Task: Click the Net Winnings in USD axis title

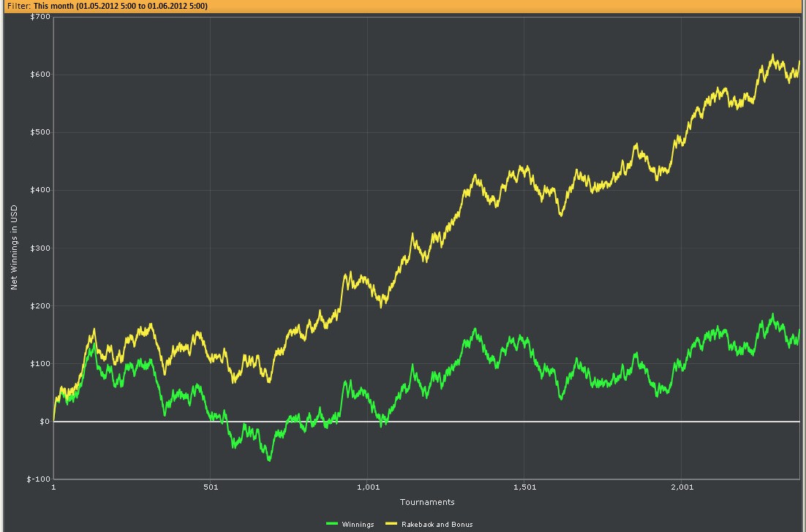Action: point(14,248)
